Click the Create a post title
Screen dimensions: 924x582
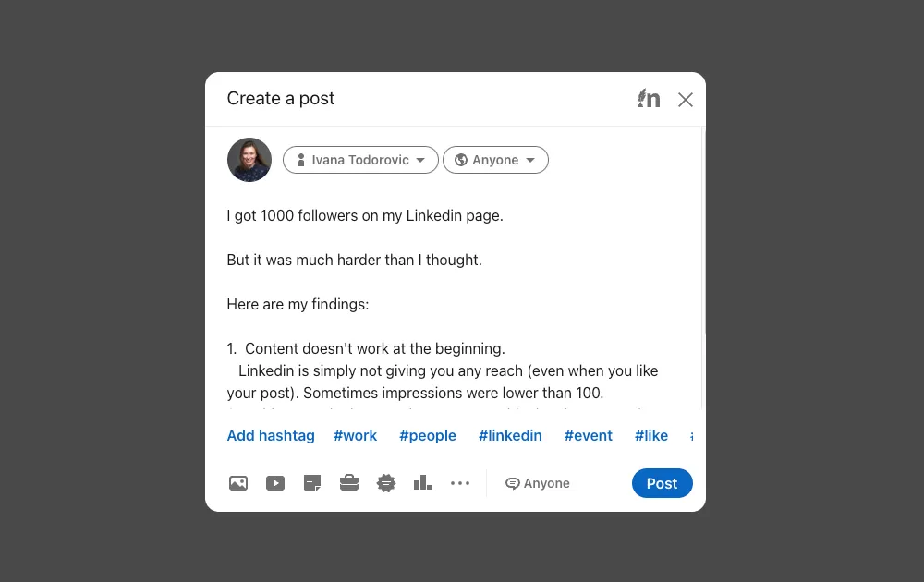[x=281, y=98]
